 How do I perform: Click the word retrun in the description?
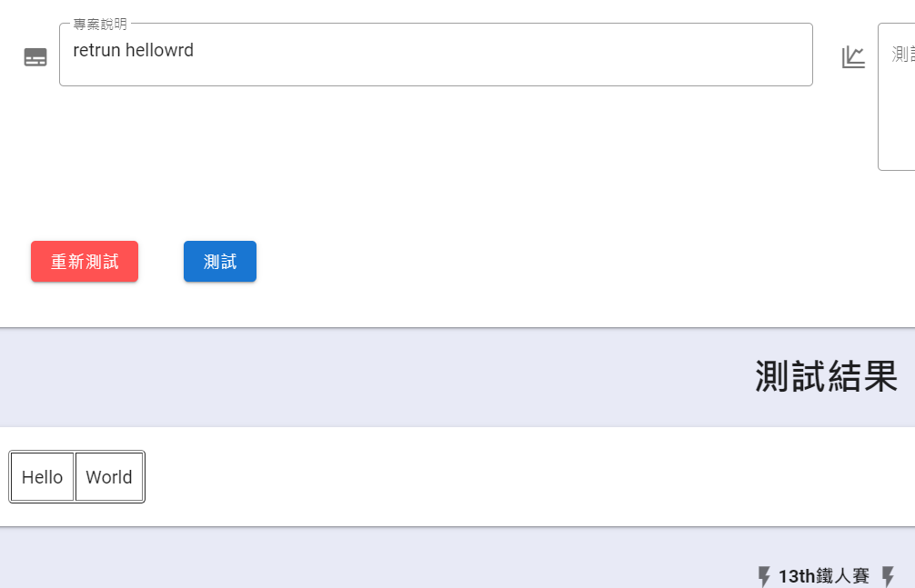pos(97,51)
